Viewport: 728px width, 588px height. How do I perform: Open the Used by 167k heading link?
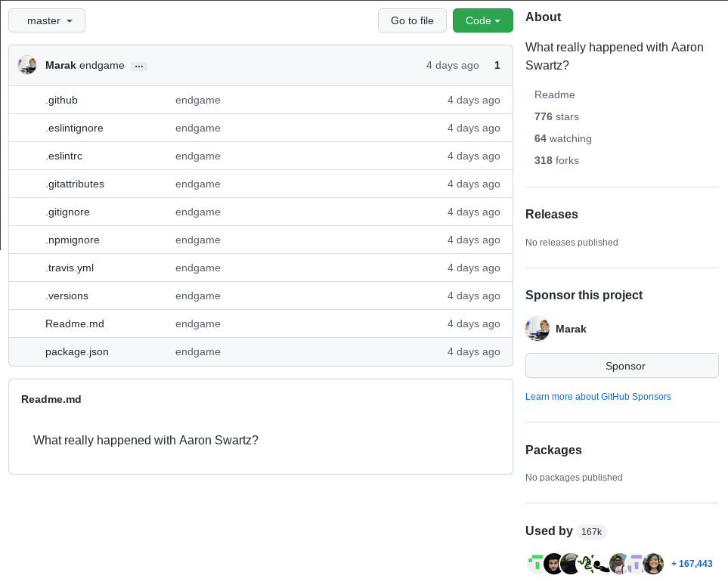click(566, 531)
